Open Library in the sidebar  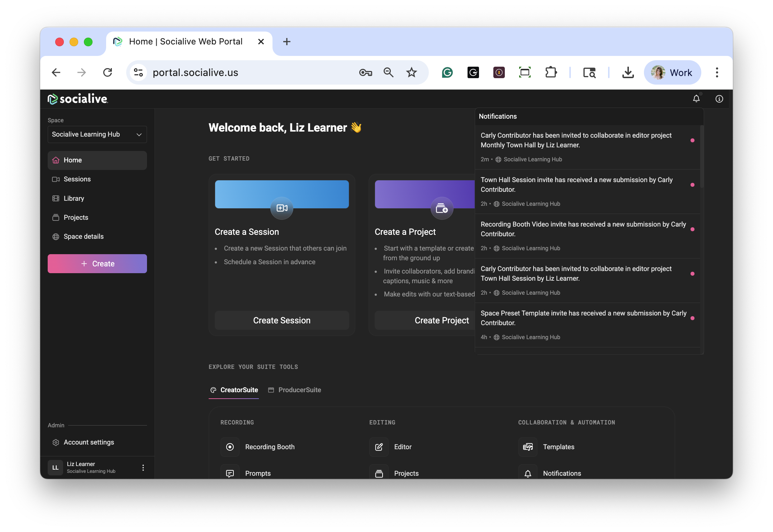[x=74, y=198]
